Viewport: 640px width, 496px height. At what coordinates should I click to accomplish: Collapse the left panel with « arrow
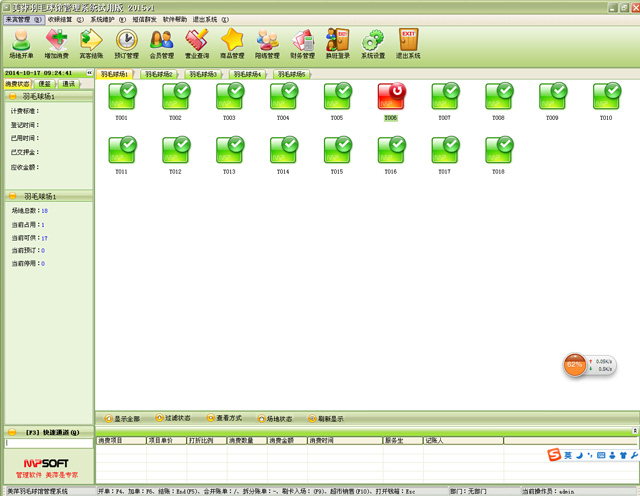89,73
